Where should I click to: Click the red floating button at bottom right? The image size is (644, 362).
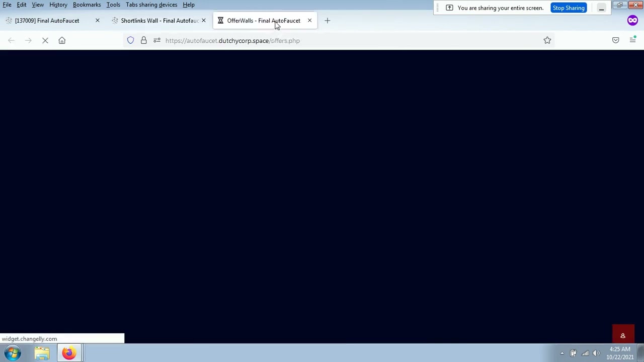pyautogui.click(x=623, y=335)
